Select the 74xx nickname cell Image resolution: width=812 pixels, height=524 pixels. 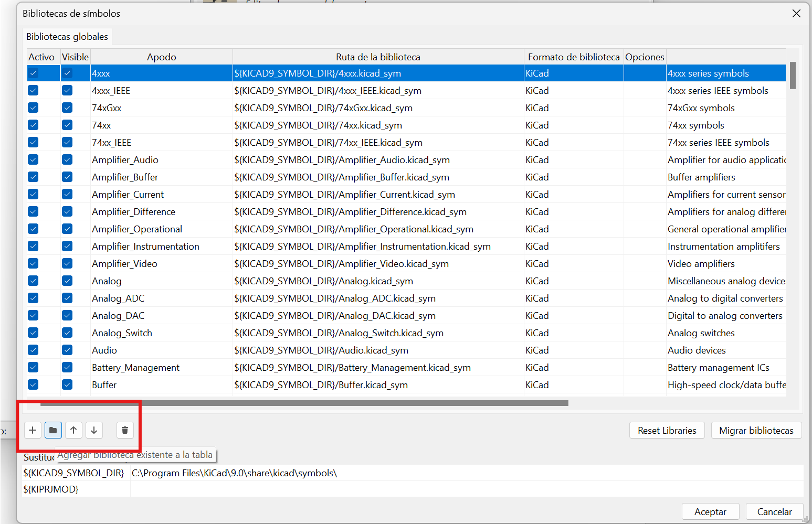[x=162, y=125]
